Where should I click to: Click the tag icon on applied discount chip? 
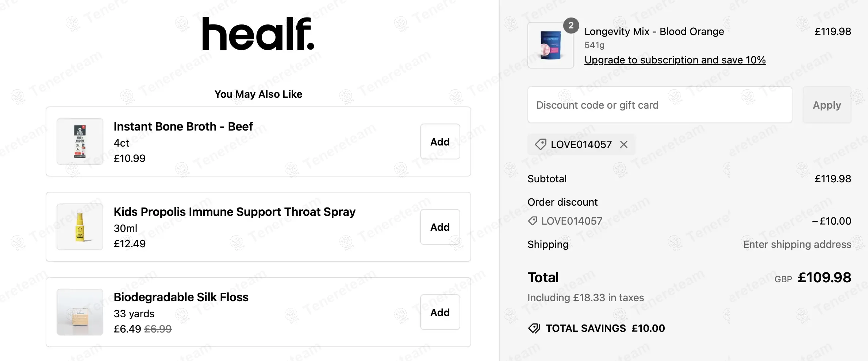click(540, 144)
